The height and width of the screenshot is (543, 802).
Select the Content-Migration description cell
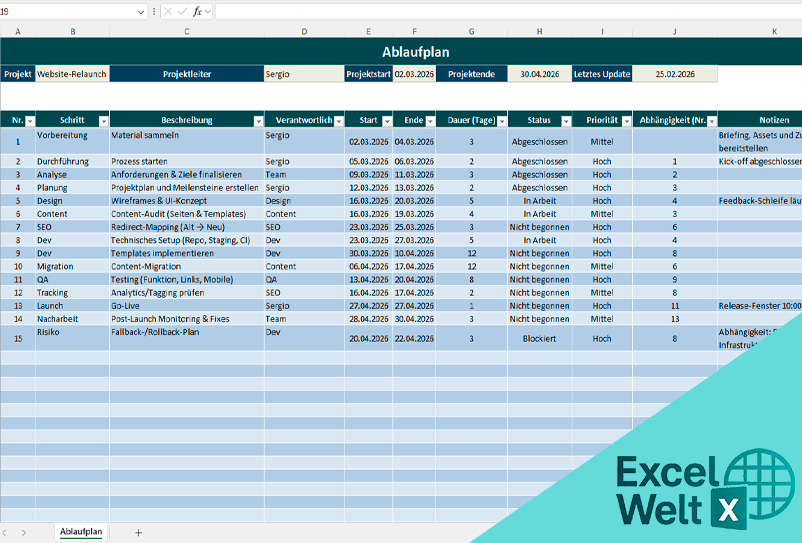click(x=187, y=266)
